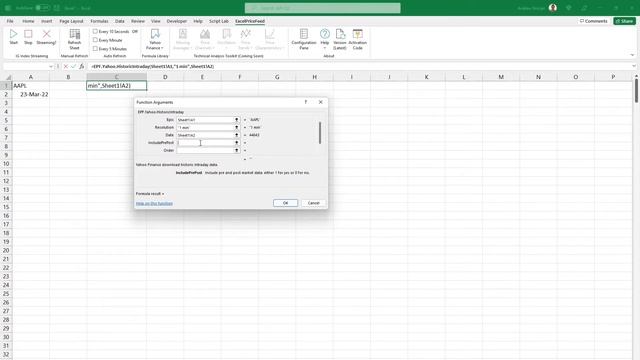
Task: Click the question mark in Function Arguments dialog
Action: pos(306,102)
